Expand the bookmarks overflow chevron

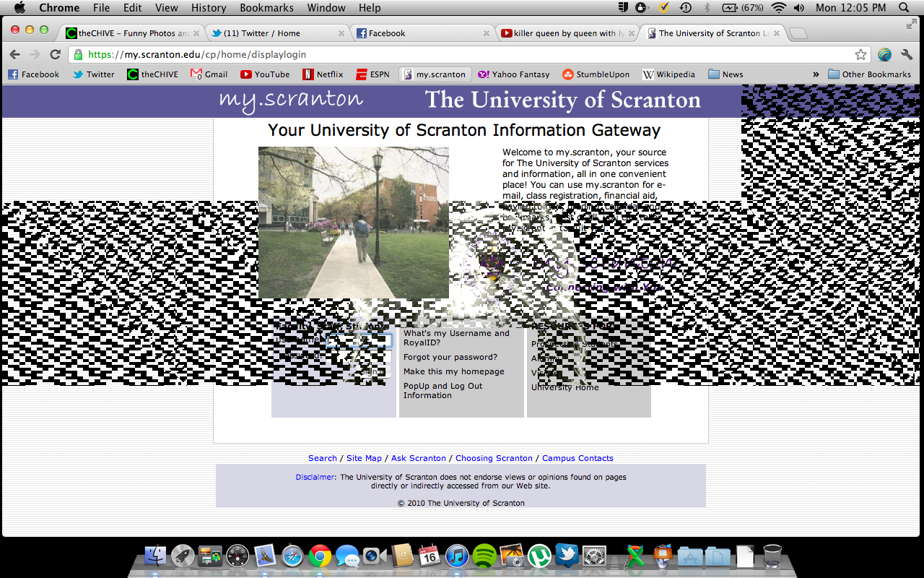[816, 74]
